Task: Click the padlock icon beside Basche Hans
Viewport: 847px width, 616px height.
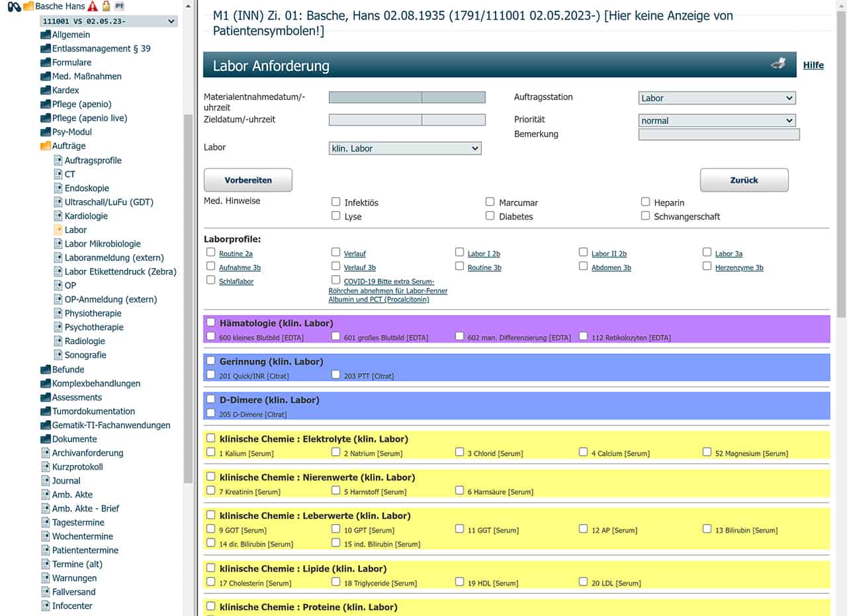Action: point(105,7)
